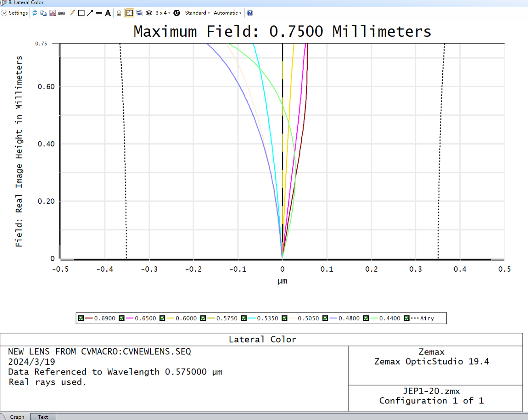The height and width of the screenshot is (420, 528).
Task: Uncheck the 0.6900 wavelength legend checkbox
Action: point(81,318)
